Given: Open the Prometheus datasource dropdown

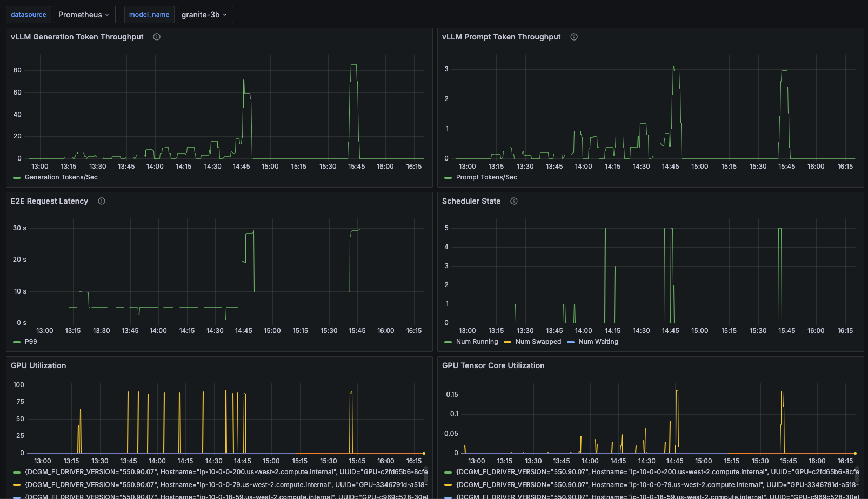Looking at the screenshot, I should (84, 15).
